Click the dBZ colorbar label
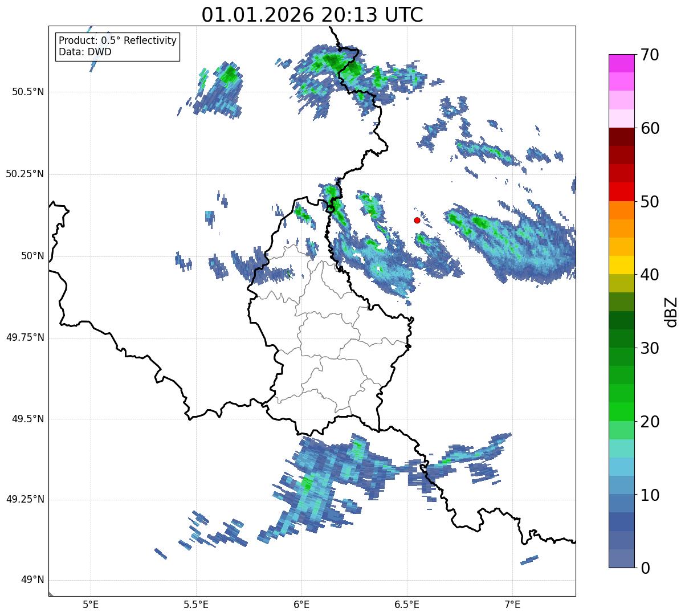 click(671, 311)
